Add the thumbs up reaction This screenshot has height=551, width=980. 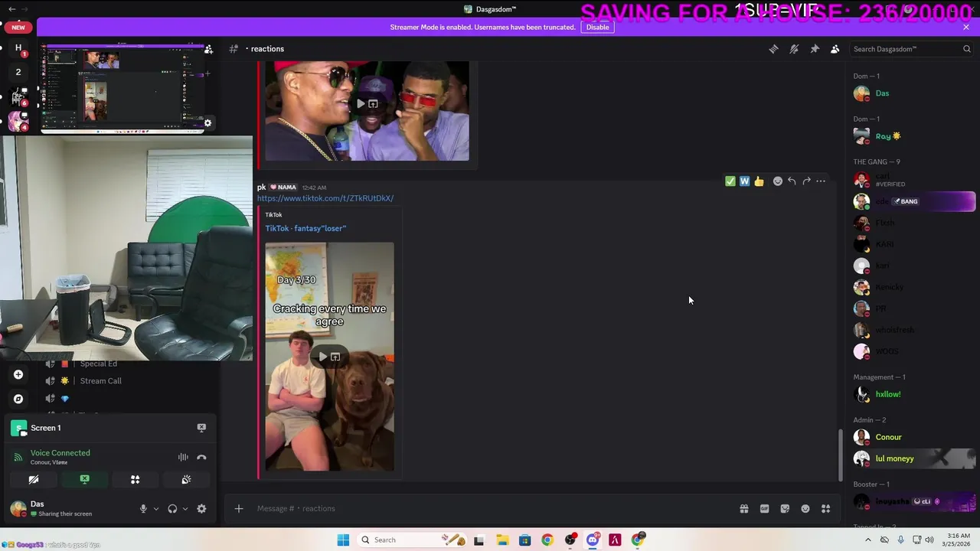click(759, 181)
